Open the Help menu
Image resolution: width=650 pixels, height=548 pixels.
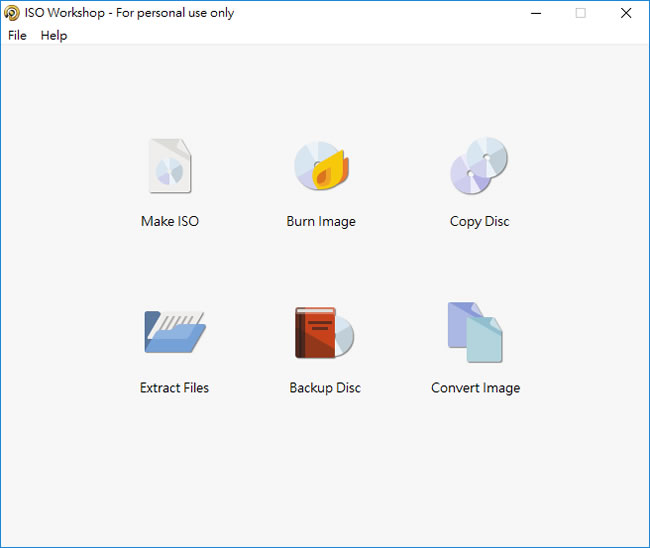(x=54, y=35)
